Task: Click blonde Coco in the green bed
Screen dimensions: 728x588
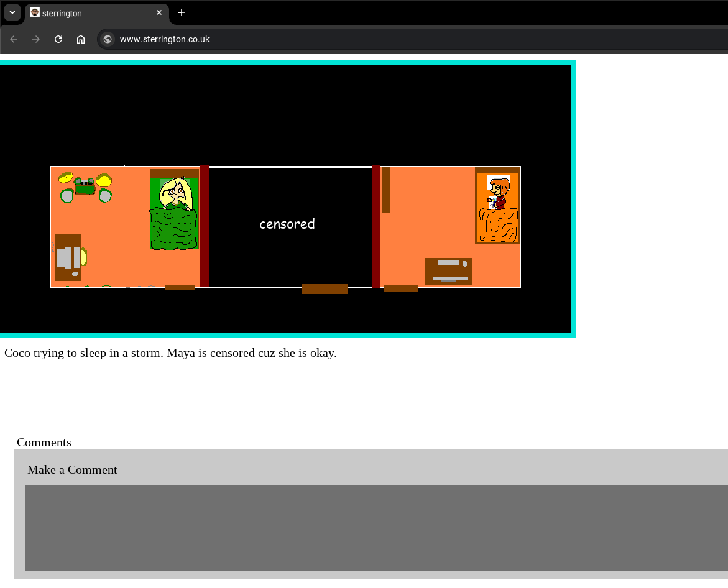Action: (175, 194)
